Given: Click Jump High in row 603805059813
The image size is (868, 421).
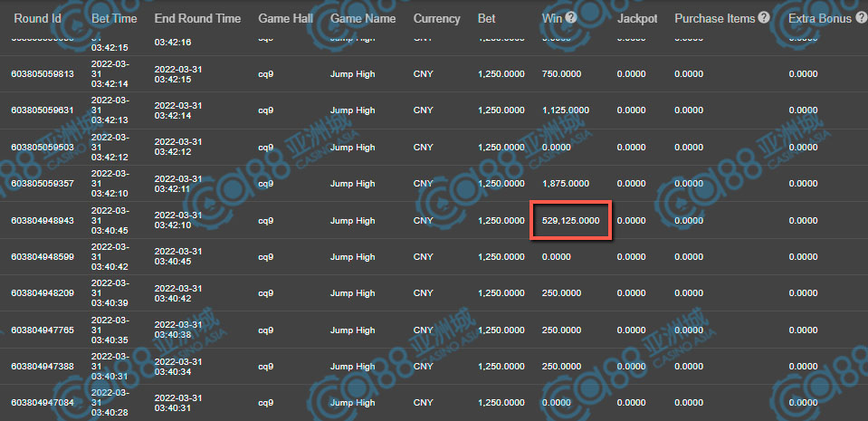Looking at the screenshot, I should [353, 74].
